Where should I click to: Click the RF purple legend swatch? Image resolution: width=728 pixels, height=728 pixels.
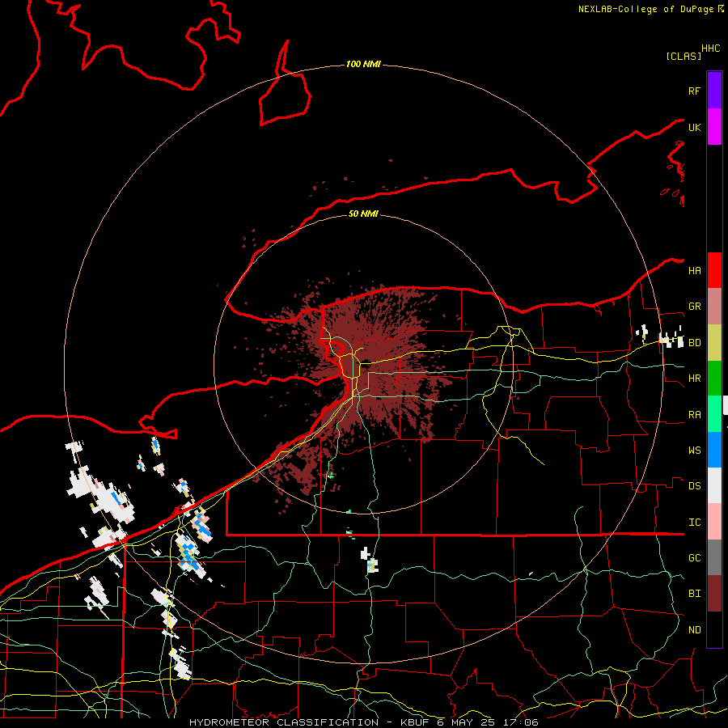pos(714,91)
